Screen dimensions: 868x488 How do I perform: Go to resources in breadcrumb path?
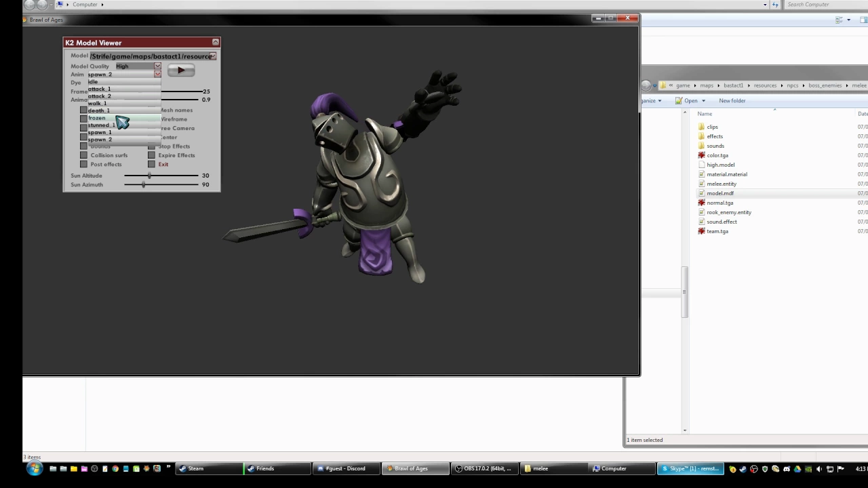[765, 85]
